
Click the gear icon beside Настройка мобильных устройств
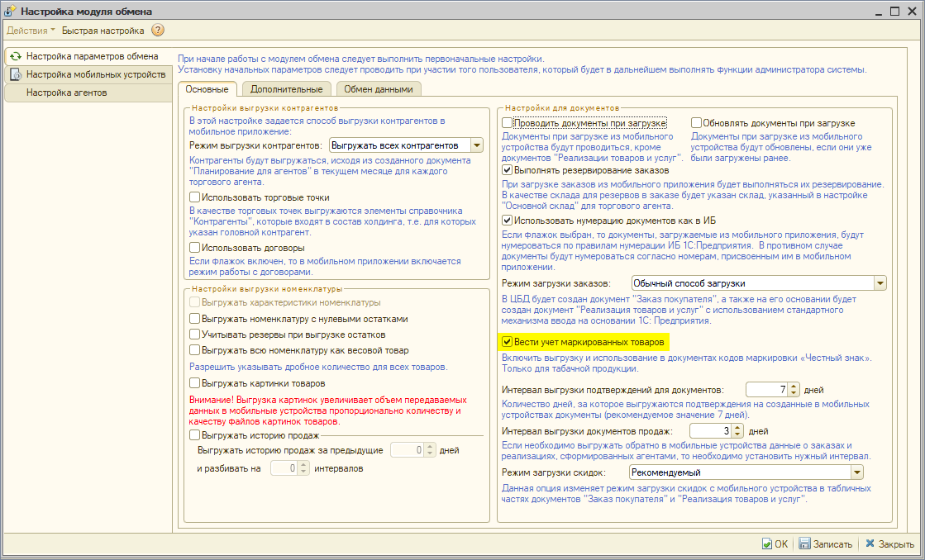click(x=16, y=75)
